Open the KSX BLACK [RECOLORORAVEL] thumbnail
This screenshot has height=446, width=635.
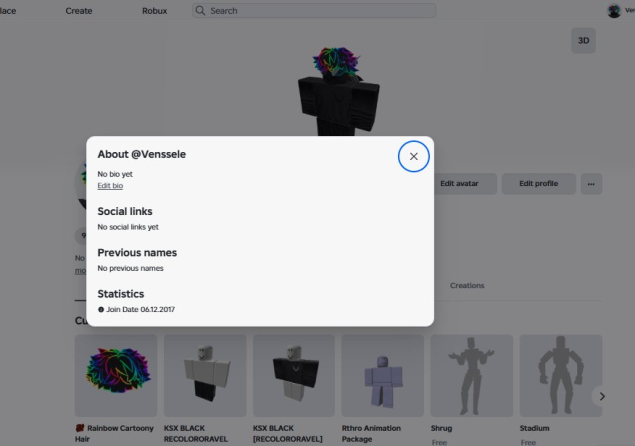[294, 376]
